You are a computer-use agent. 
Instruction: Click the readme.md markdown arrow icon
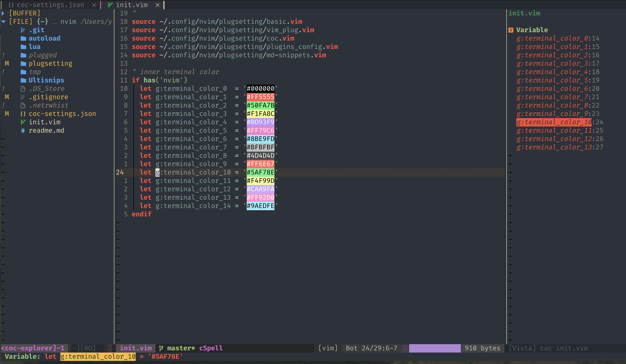pyautogui.click(x=23, y=130)
